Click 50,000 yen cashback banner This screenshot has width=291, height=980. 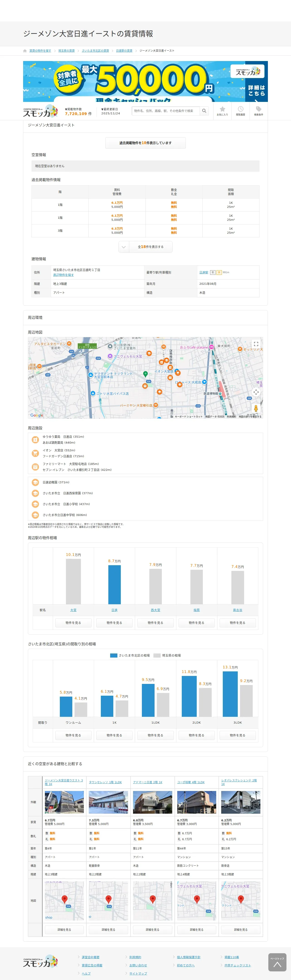point(145,81)
